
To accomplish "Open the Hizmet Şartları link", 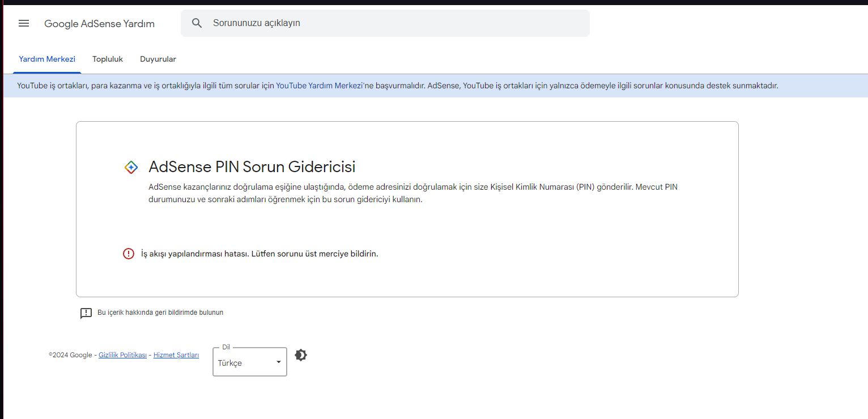I will pos(176,355).
